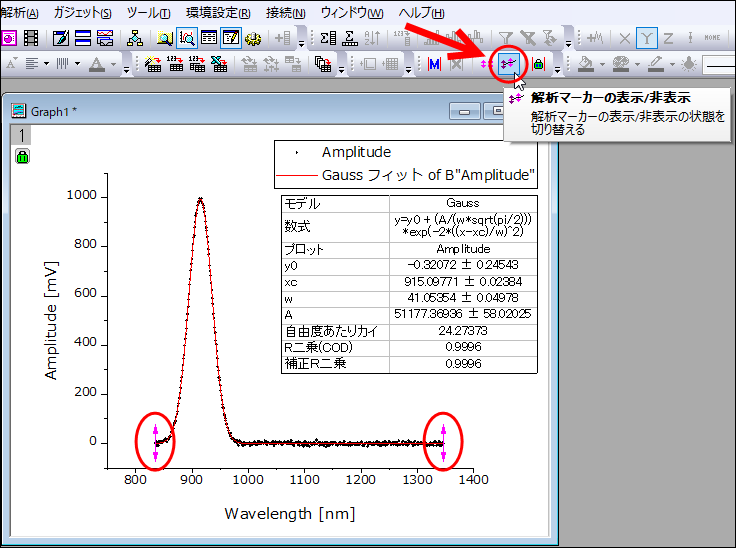The width and height of the screenshot is (736, 548).
Task: Pick the palette color swatch
Action: (621, 64)
